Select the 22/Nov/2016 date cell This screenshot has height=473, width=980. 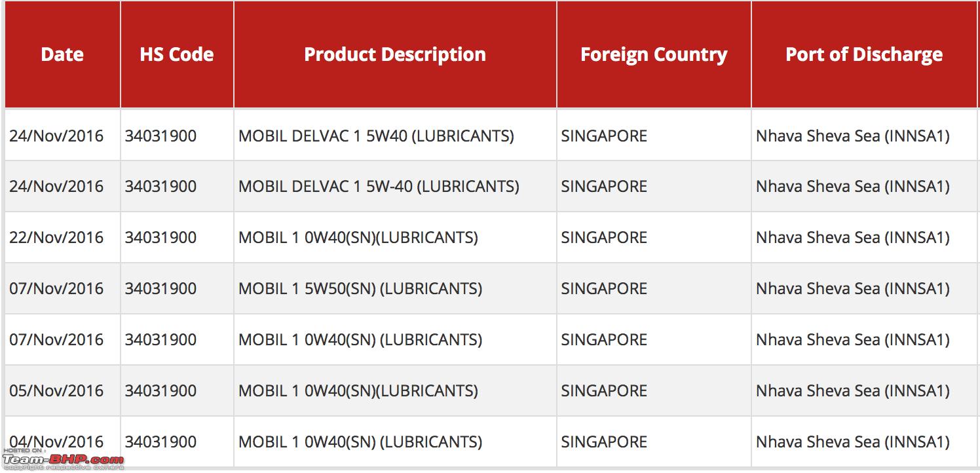coord(62,237)
